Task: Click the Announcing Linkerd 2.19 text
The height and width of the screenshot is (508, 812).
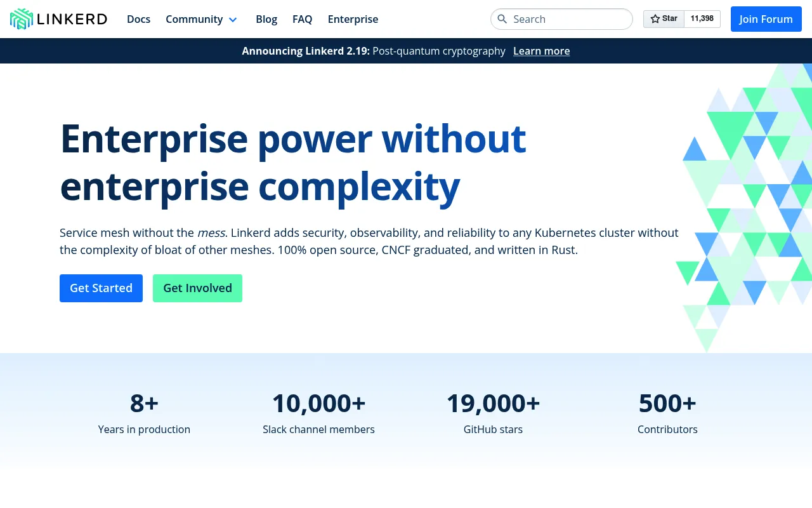Action: tap(306, 51)
